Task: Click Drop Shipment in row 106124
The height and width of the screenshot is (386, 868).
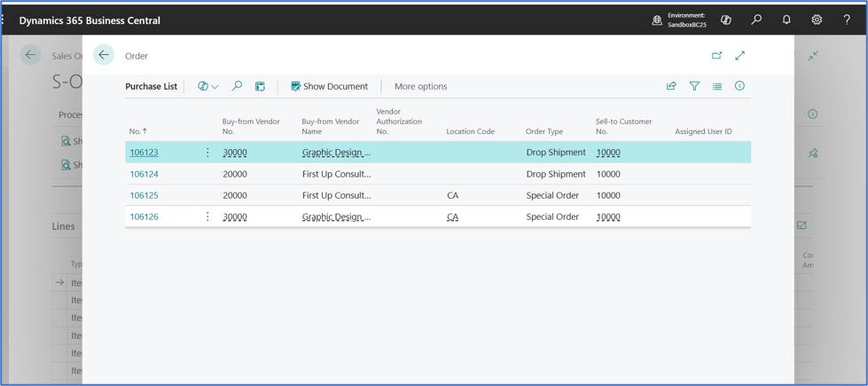Action: (x=556, y=174)
